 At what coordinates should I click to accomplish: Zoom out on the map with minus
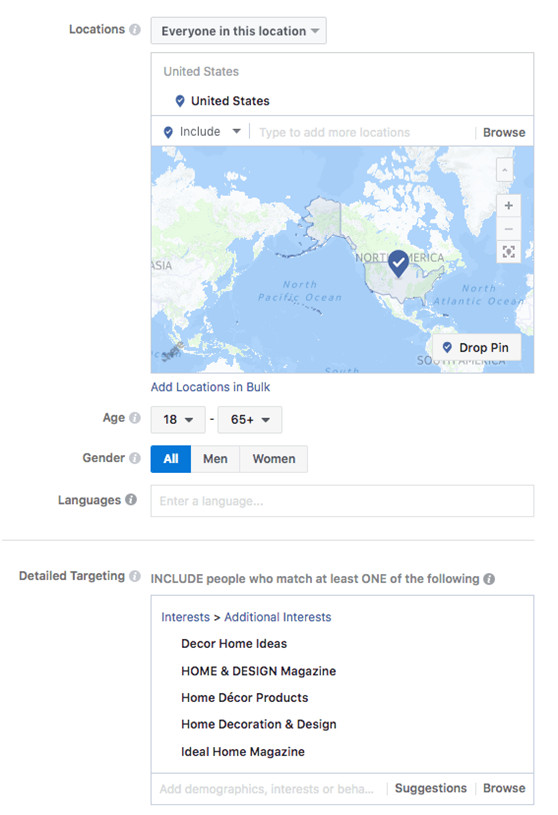509,229
